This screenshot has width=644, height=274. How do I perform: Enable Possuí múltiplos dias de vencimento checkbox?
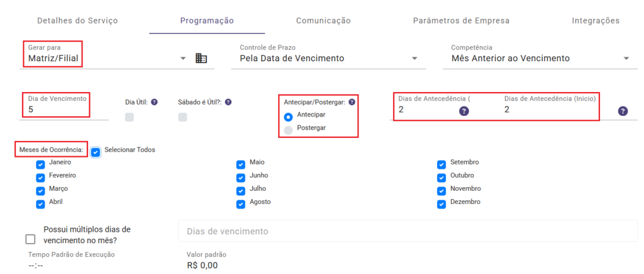31,239
